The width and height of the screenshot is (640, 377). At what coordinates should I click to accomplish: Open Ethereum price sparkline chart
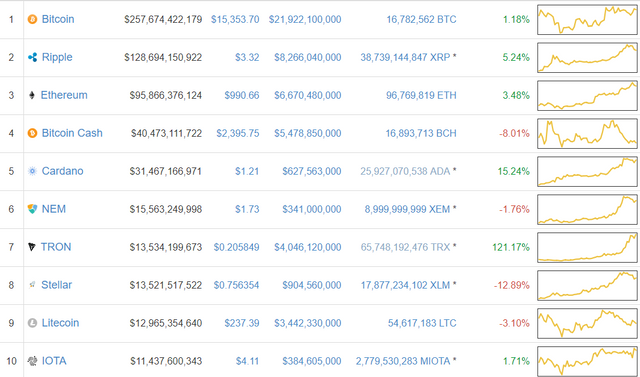click(x=587, y=95)
